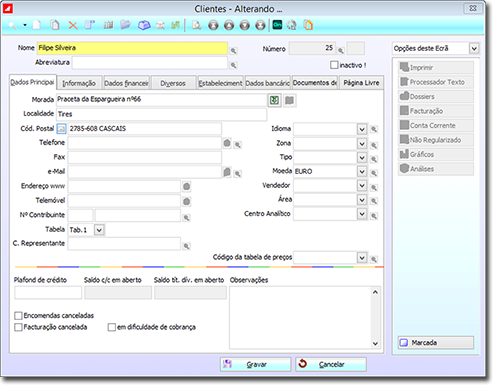The width and height of the screenshot is (496, 389).
Task: Check Facturação cancelada
Action: (18, 327)
